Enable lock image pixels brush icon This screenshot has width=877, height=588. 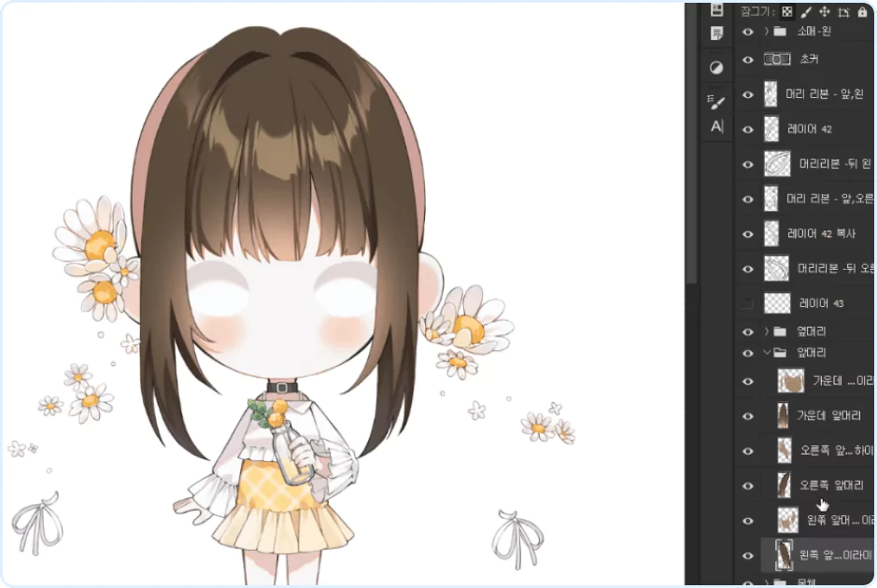click(806, 12)
